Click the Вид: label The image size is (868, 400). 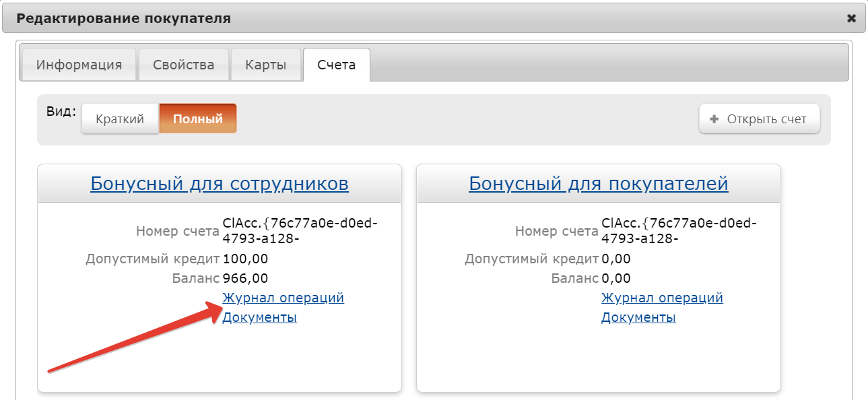point(61,112)
